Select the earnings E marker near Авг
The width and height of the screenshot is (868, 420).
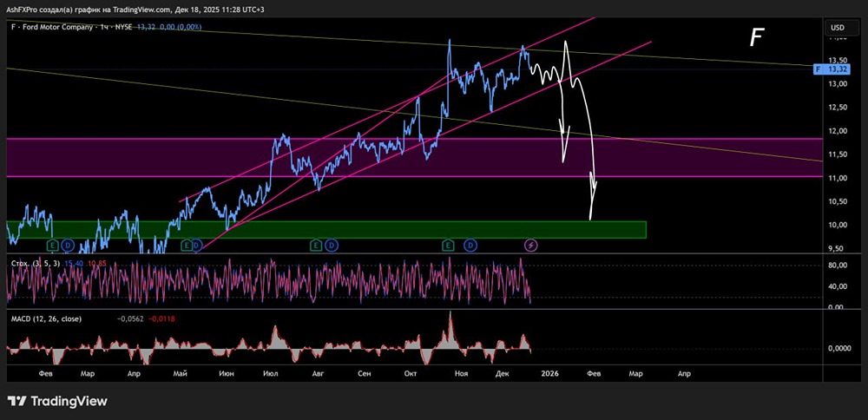click(x=316, y=245)
